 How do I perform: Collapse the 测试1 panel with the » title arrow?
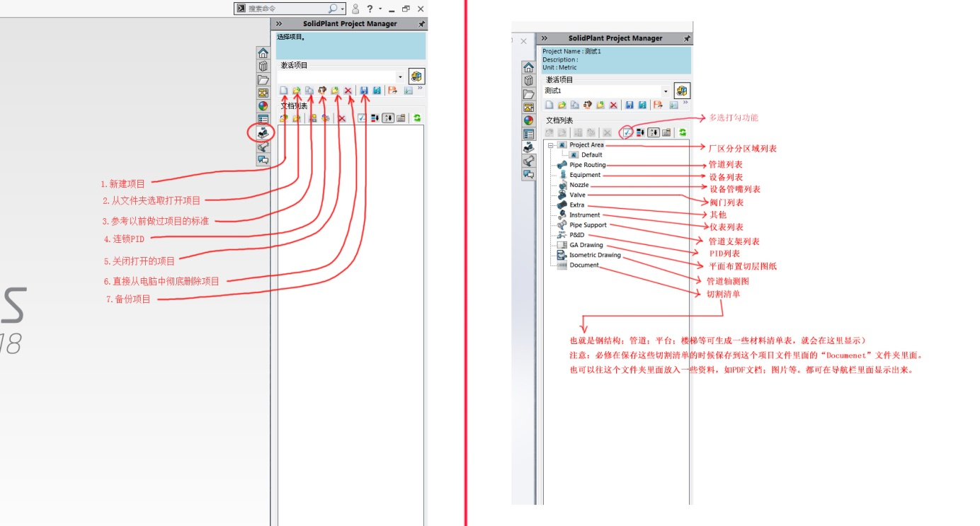(544, 38)
